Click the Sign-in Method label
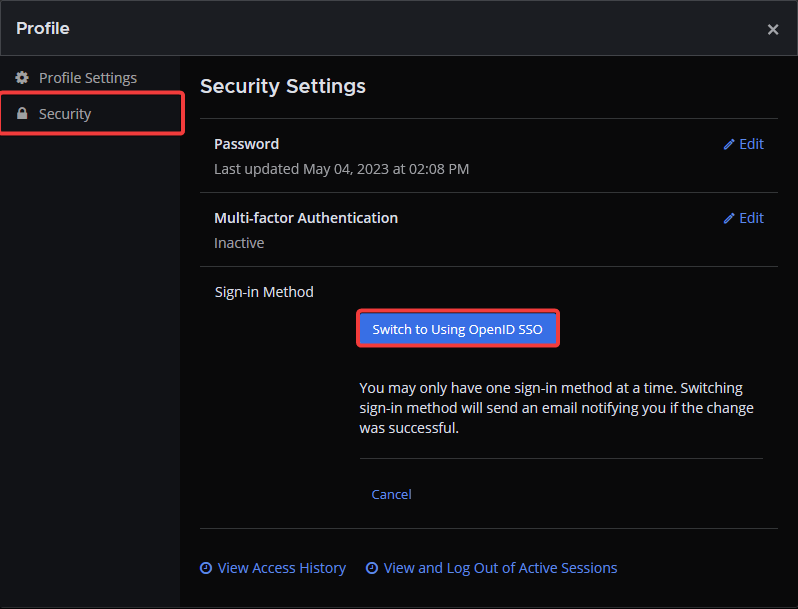Screen dimensions: 798x609 point(264,292)
